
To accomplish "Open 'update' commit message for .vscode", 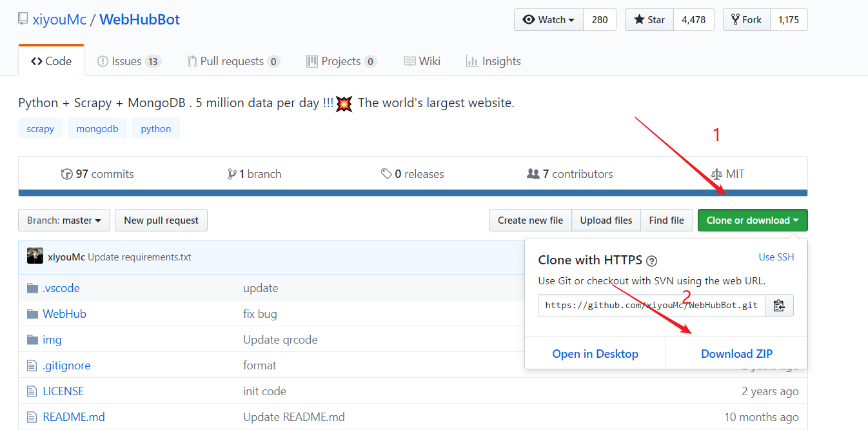I will pyautogui.click(x=261, y=288).
